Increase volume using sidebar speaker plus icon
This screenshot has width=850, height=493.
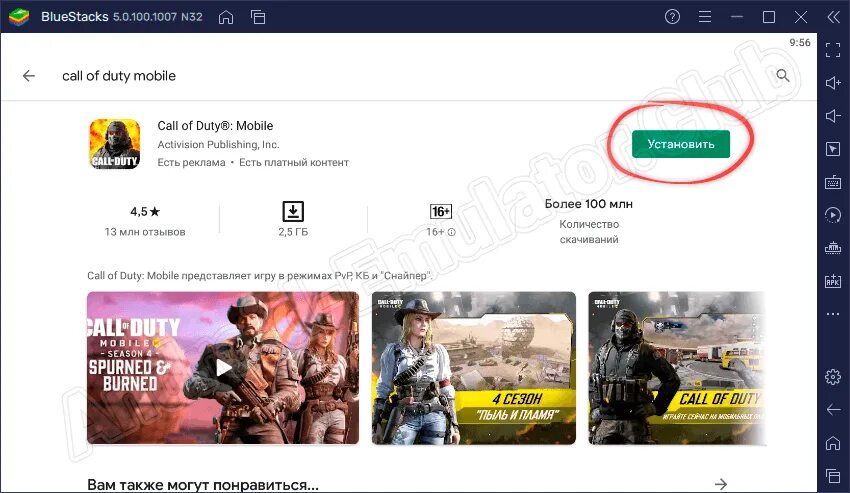[x=833, y=82]
